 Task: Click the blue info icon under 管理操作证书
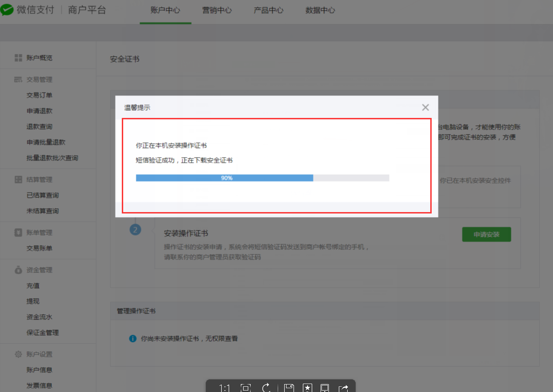(x=133, y=338)
